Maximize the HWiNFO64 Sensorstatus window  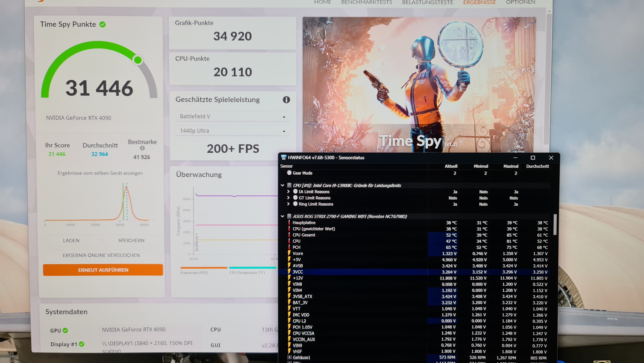coord(533,157)
